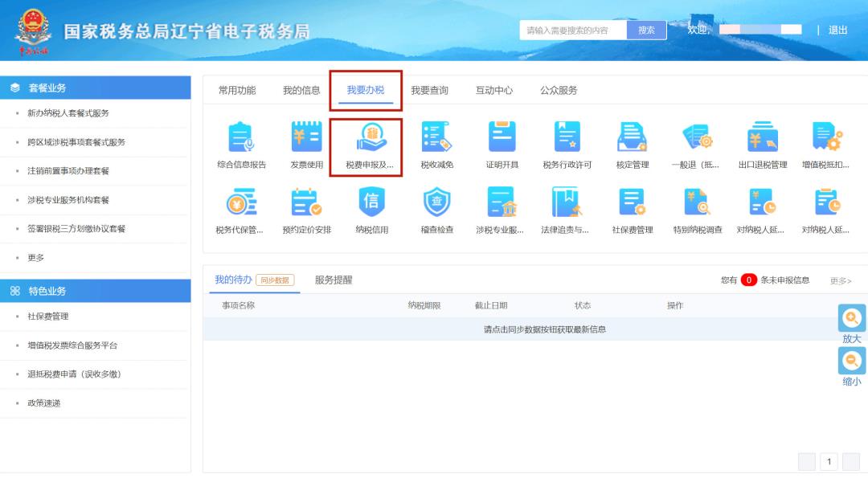Open the 证明开具 icon
The height and width of the screenshot is (482, 868).
(502, 138)
